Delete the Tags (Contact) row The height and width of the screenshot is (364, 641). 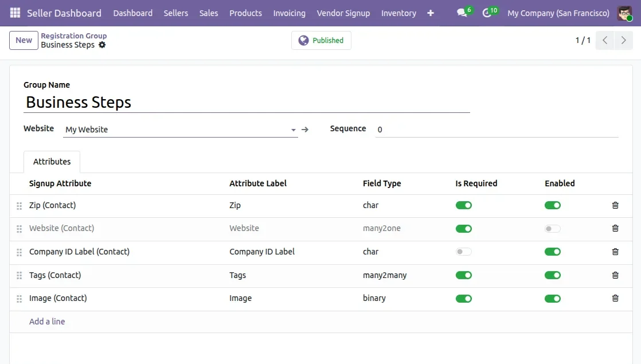615,275
